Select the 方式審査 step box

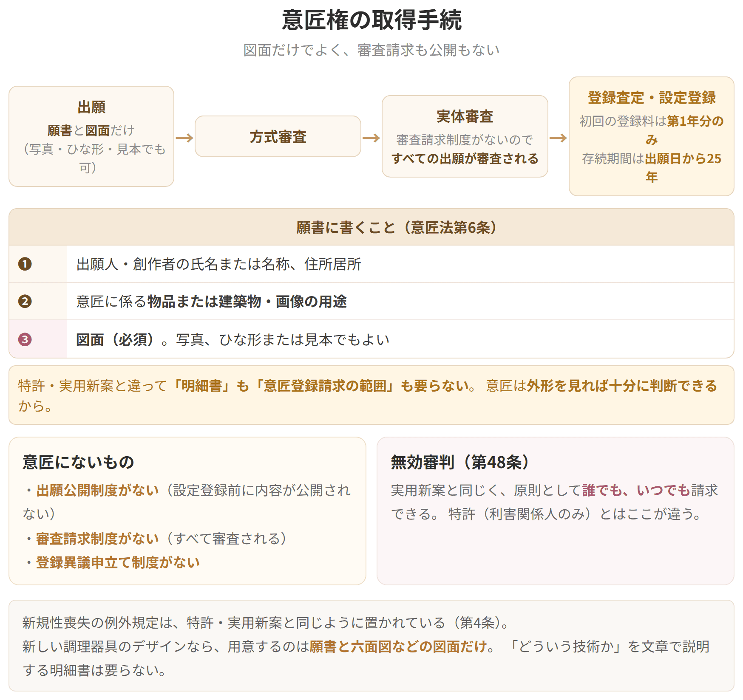(x=278, y=136)
